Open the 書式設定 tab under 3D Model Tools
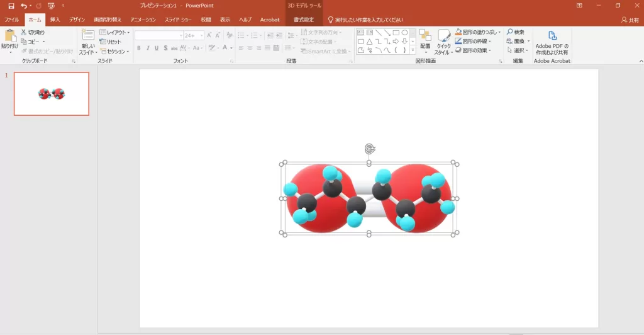The height and width of the screenshot is (335, 644). pos(304,20)
